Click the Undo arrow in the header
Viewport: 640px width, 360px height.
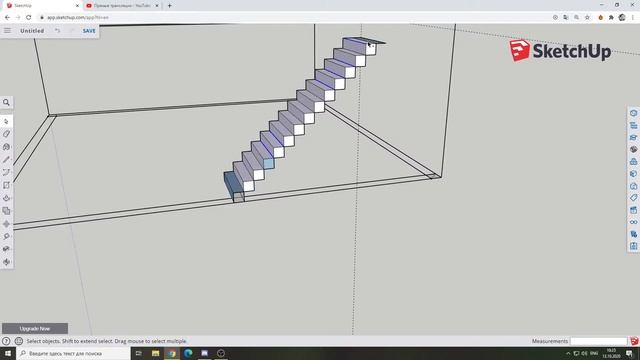pos(58,31)
